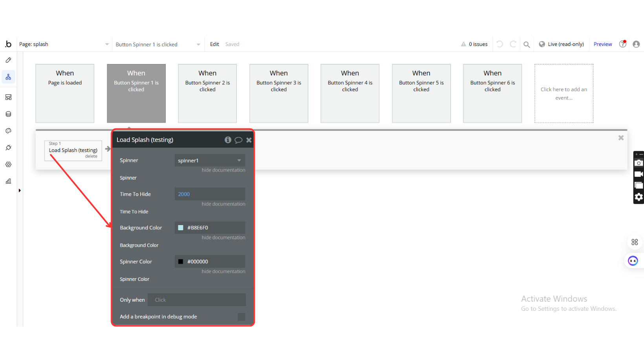Select the Button Spinner 2 is clicked event
The image size is (644, 363).
tap(207, 93)
